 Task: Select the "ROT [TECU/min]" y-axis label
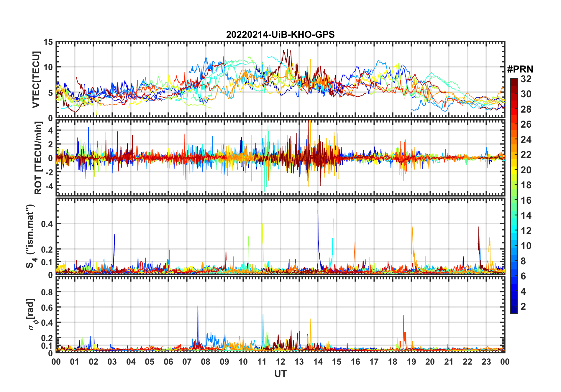click(38, 158)
